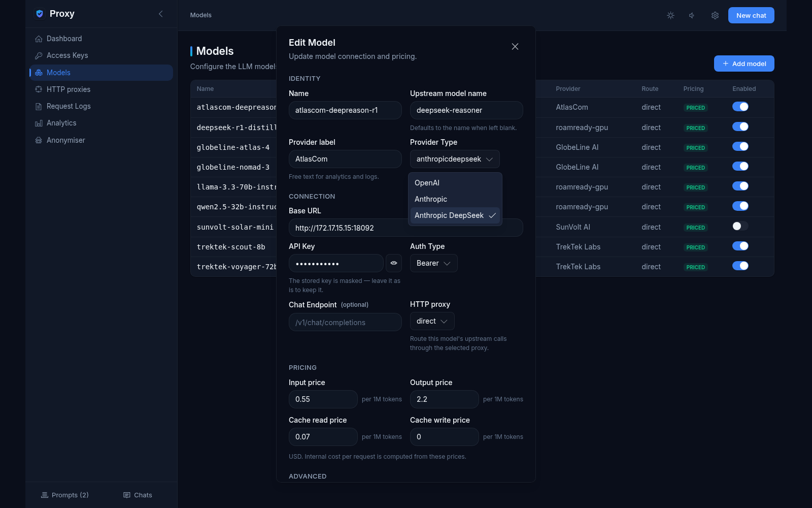Start a New chat
Screen dimensions: 812x508
pyautogui.click(x=751, y=15)
